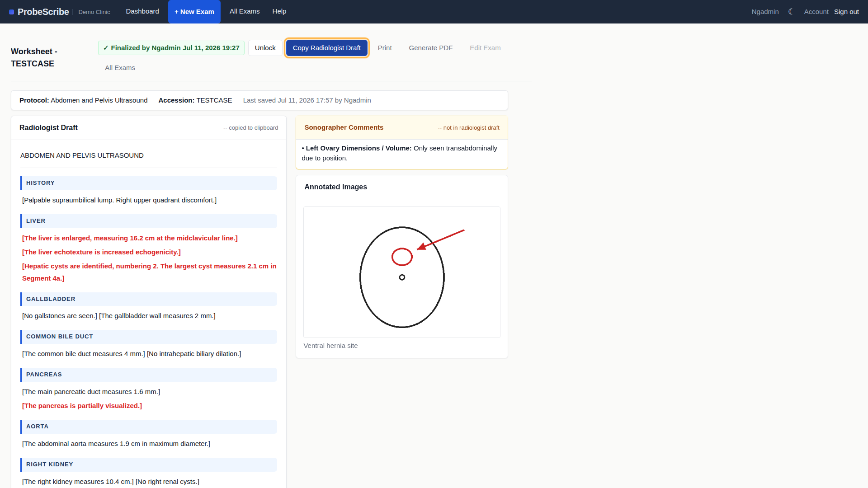
Task: Open the Help menu item
Action: click(x=279, y=11)
